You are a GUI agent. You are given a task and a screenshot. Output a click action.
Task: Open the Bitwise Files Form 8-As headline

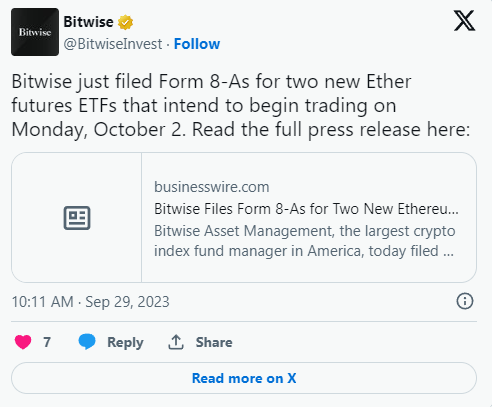click(x=306, y=209)
